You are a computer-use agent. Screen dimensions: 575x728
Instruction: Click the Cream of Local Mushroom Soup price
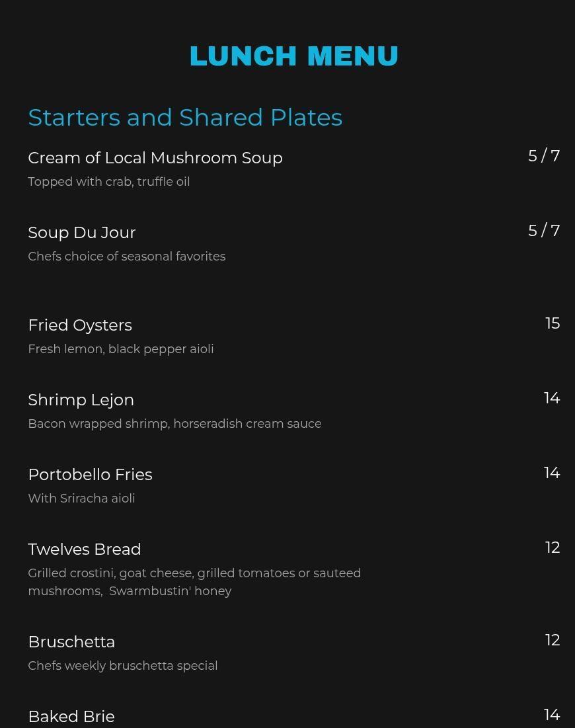point(543,156)
